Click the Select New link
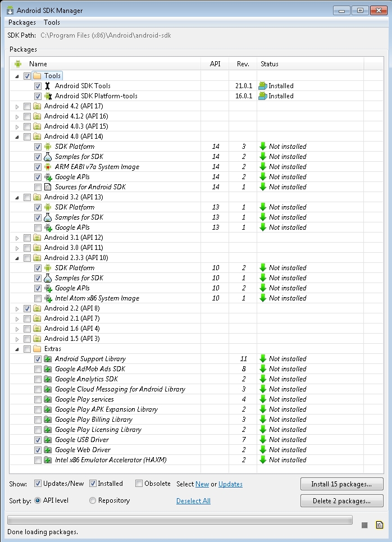The height and width of the screenshot is (542, 392). point(202,484)
